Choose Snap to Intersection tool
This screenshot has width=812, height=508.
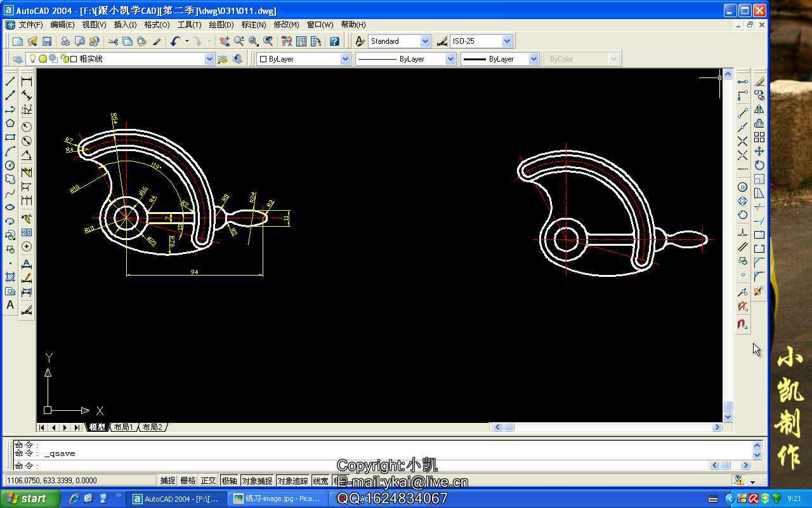(x=743, y=141)
